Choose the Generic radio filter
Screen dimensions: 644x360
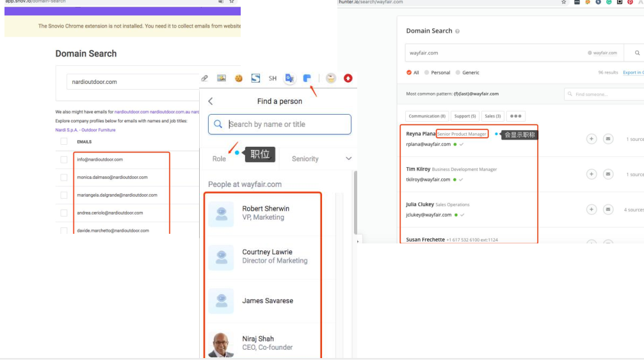(467, 72)
